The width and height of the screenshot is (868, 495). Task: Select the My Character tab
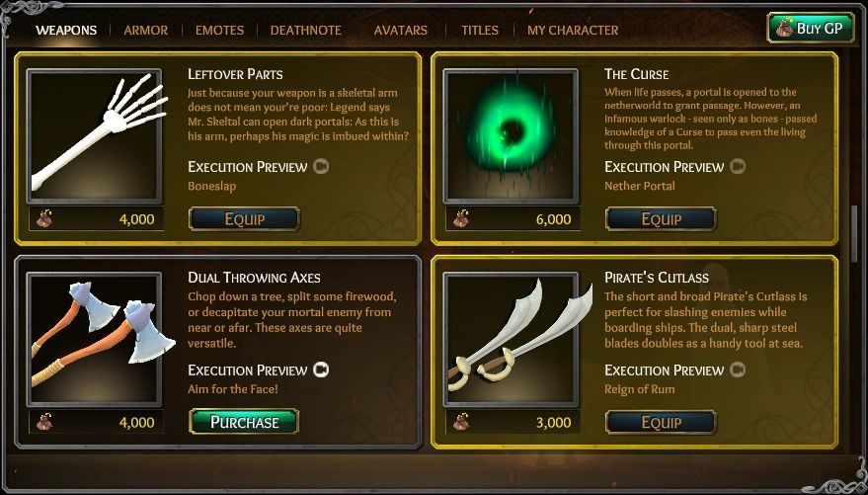[x=573, y=30]
